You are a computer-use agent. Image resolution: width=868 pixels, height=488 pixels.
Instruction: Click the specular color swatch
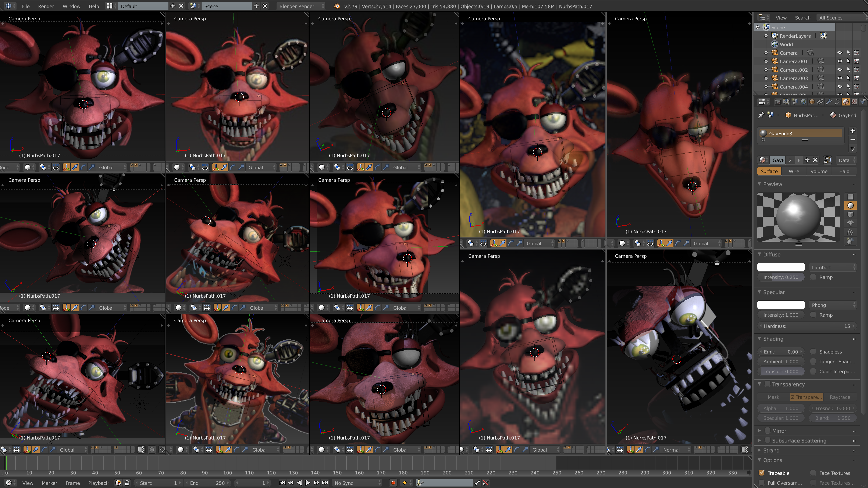tap(781, 305)
